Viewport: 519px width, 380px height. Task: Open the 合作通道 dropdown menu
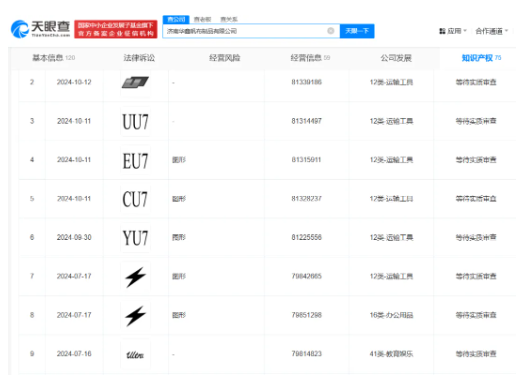coord(492,31)
